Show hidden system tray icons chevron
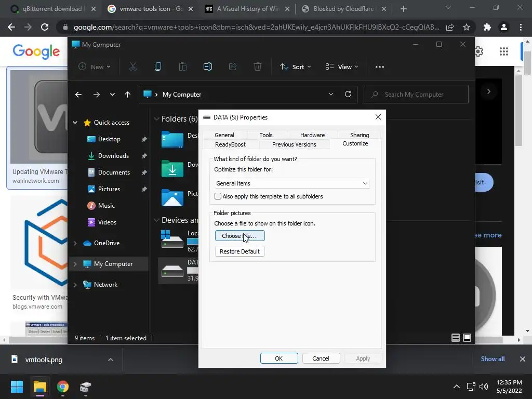The image size is (532, 399). coord(457,387)
